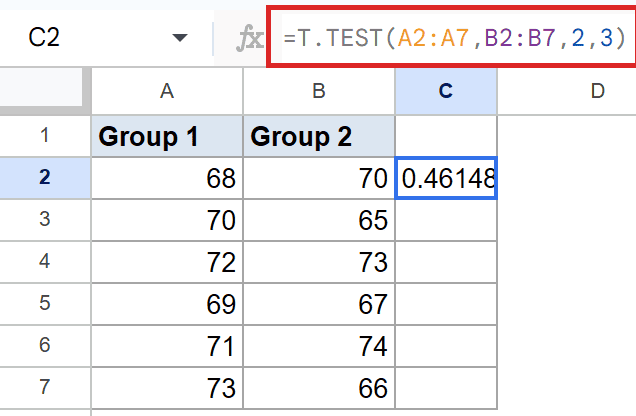Select empty cell C1
The width and height of the screenshot is (636, 416).
click(x=446, y=136)
